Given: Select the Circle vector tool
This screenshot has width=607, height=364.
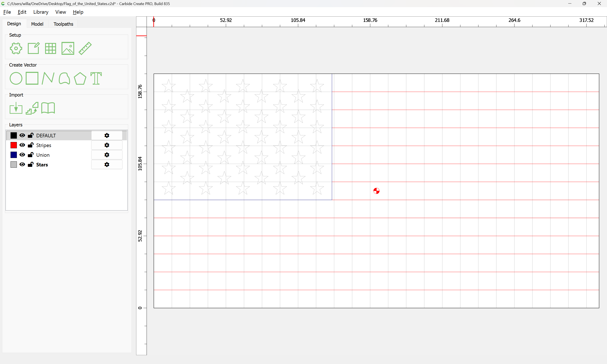Looking at the screenshot, I should pyautogui.click(x=16, y=79).
